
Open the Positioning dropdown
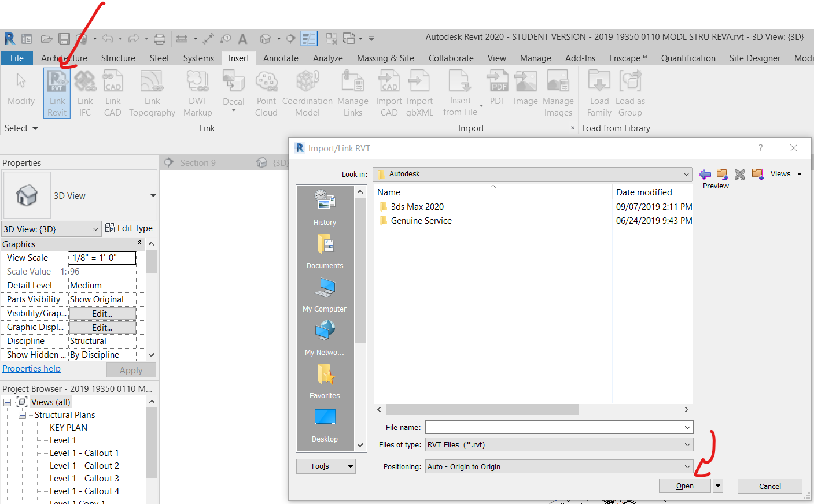click(x=687, y=466)
